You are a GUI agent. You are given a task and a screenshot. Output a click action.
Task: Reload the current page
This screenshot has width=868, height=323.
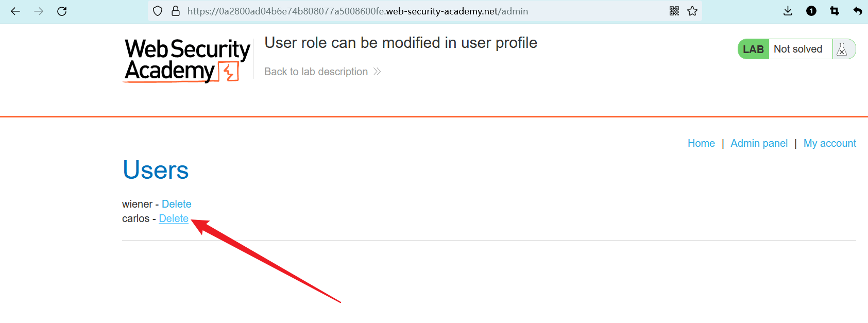(x=62, y=11)
